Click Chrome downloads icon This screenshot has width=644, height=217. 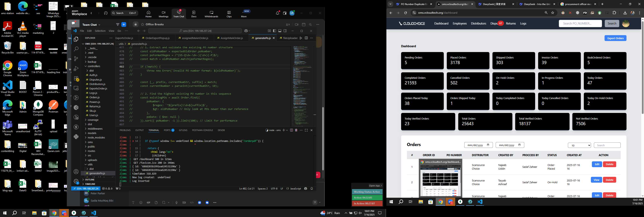[625, 13]
